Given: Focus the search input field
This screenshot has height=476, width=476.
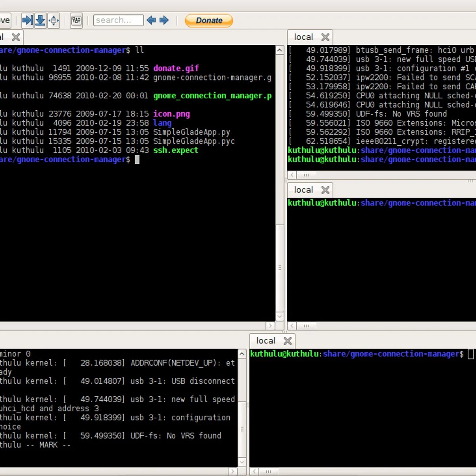Looking at the screenshot, I should (118, 20).
